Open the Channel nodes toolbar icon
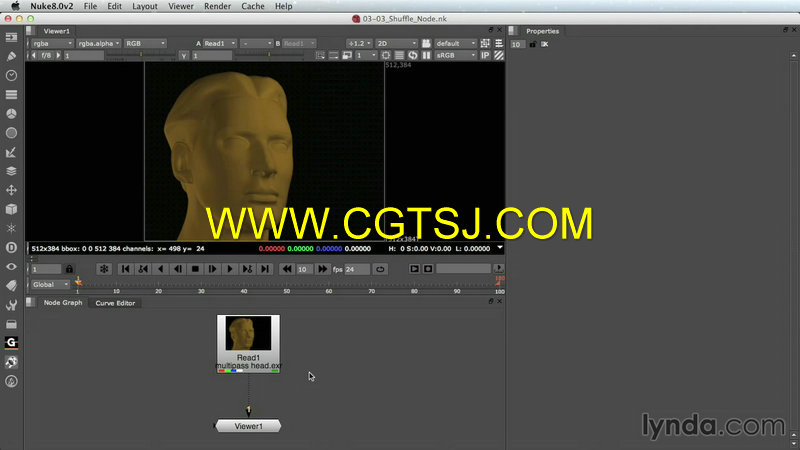800x450 pixels. [11, 94]
